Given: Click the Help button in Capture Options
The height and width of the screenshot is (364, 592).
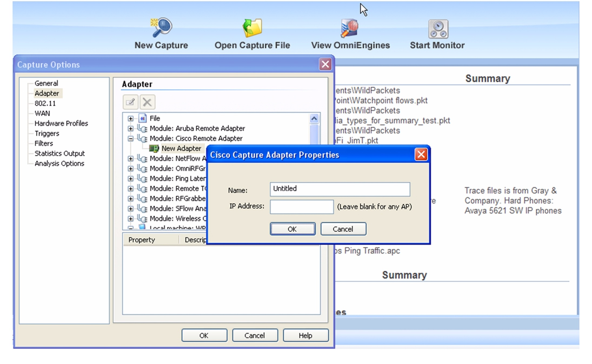Looking at the screenshot, I should pos(305,335).
